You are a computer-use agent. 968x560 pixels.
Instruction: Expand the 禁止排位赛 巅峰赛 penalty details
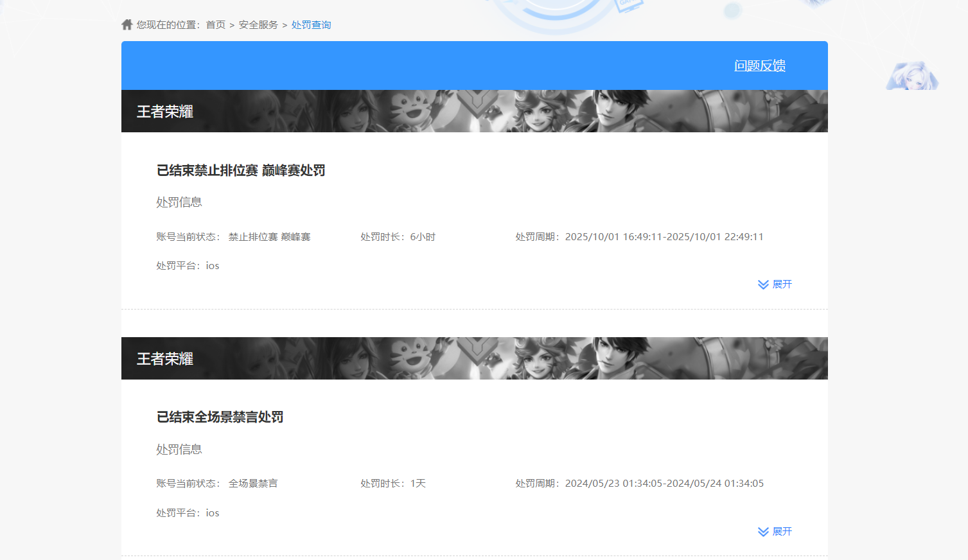pyautogui.click(x=775, y=284)
